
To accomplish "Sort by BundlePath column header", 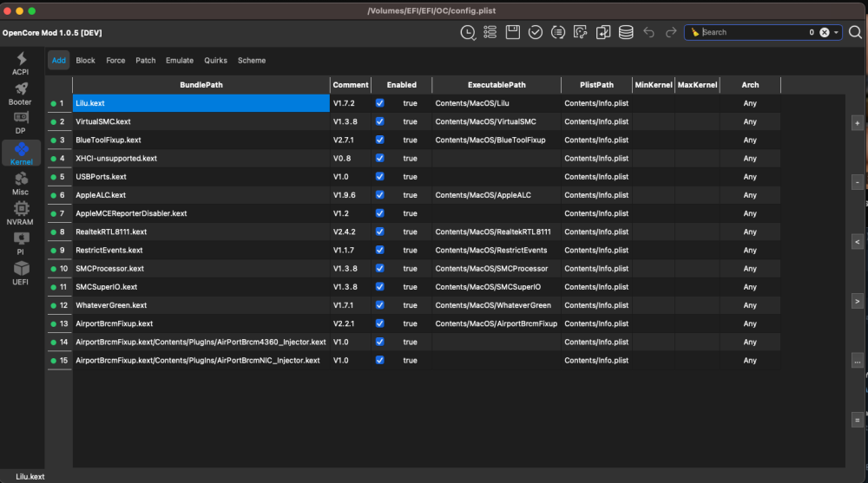I will (201, 85).
